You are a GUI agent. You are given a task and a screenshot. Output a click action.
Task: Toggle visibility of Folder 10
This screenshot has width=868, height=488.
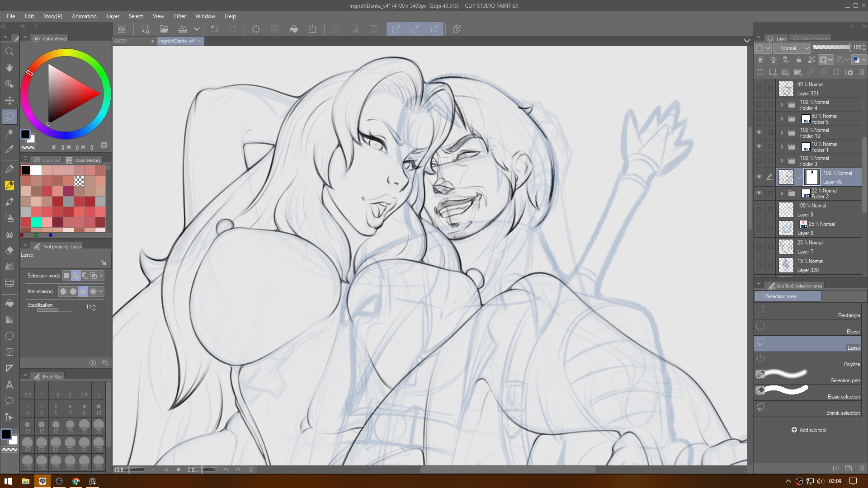click(x=759, y=133)
